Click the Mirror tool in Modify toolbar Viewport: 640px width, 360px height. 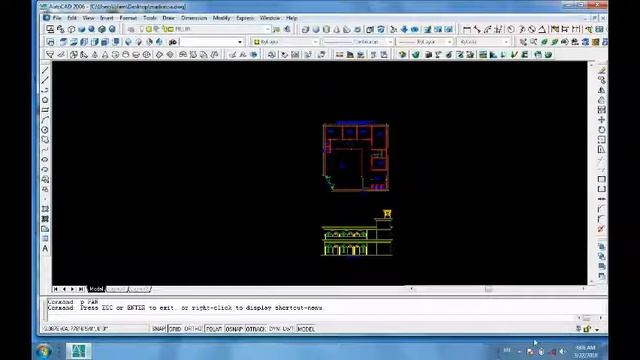point(602,90)
